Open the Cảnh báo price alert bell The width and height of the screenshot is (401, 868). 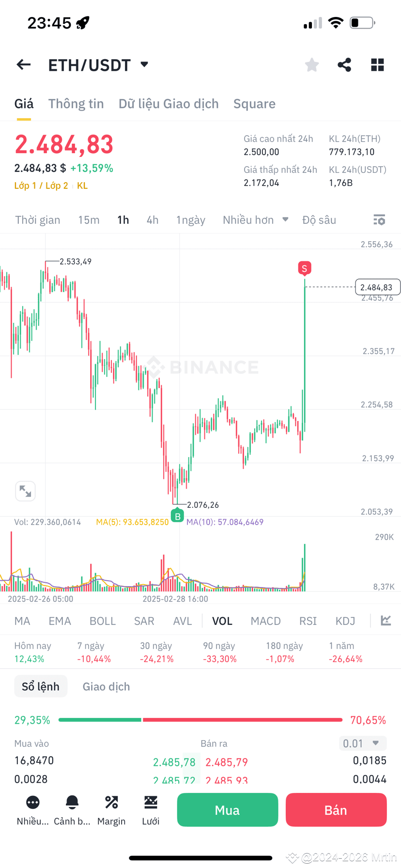pos(72,809)
